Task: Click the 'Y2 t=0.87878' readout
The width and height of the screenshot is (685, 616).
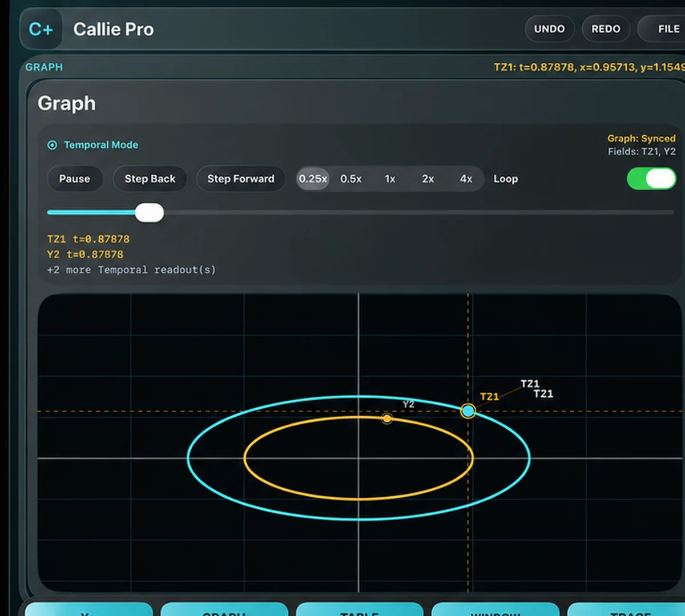Action: pos(85,255)
